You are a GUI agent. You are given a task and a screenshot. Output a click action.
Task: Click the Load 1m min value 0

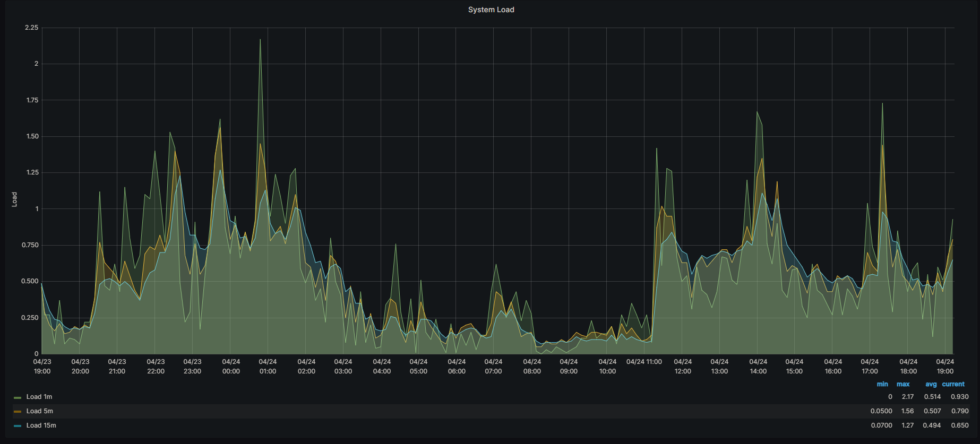click(890, 397)
